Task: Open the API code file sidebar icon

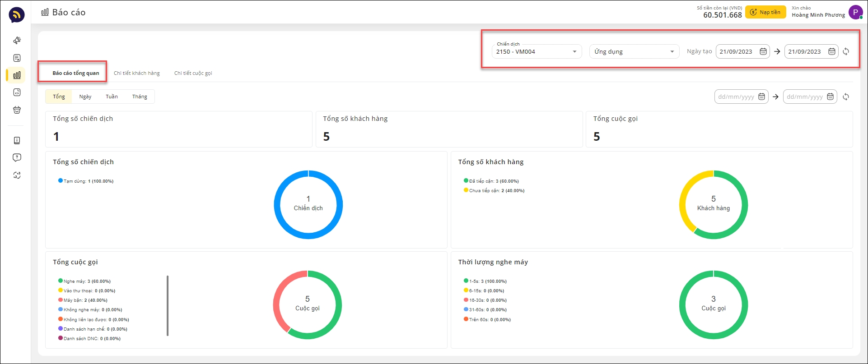Action: coord(17,92)
